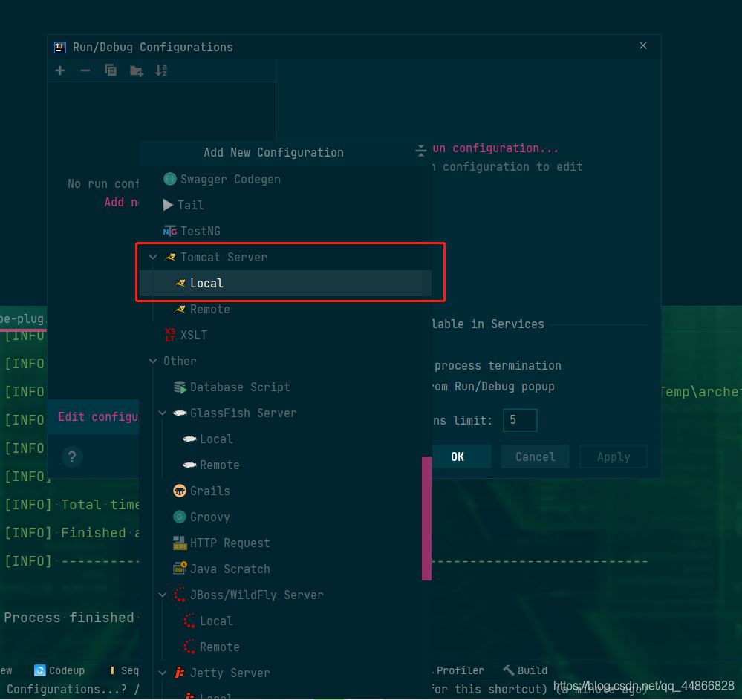742x700 pixels.
Task: Select Local under JBoss/WildFly Server
Action: [285, 621]
